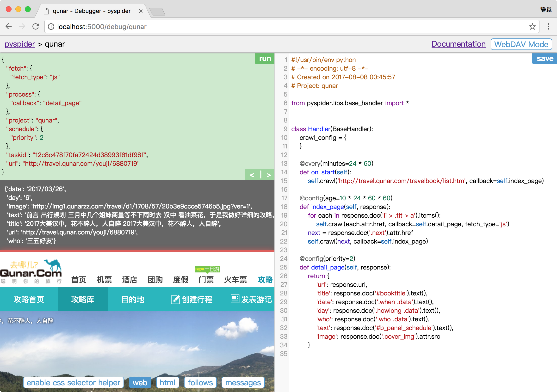The width and height of the screenshot is (557, 392).
Task: Click the browser forward arrow
Action: pyautogui.click(x=22, y=26)
